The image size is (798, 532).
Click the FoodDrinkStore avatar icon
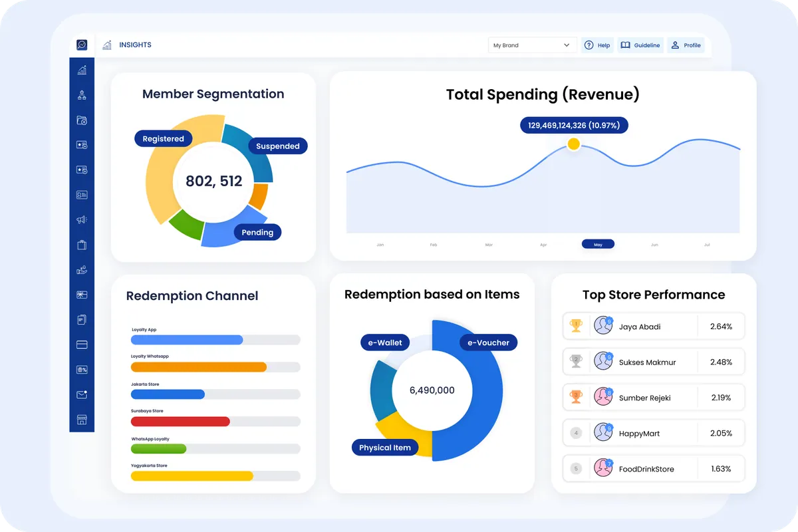point(603,467)
